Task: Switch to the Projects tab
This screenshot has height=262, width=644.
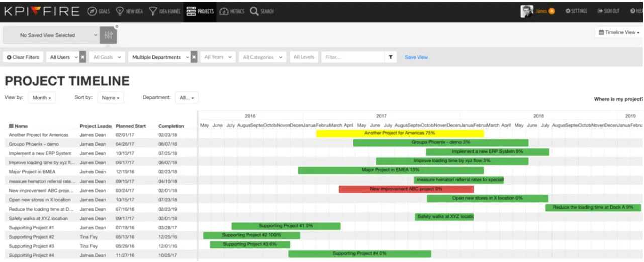Action: 200,11
